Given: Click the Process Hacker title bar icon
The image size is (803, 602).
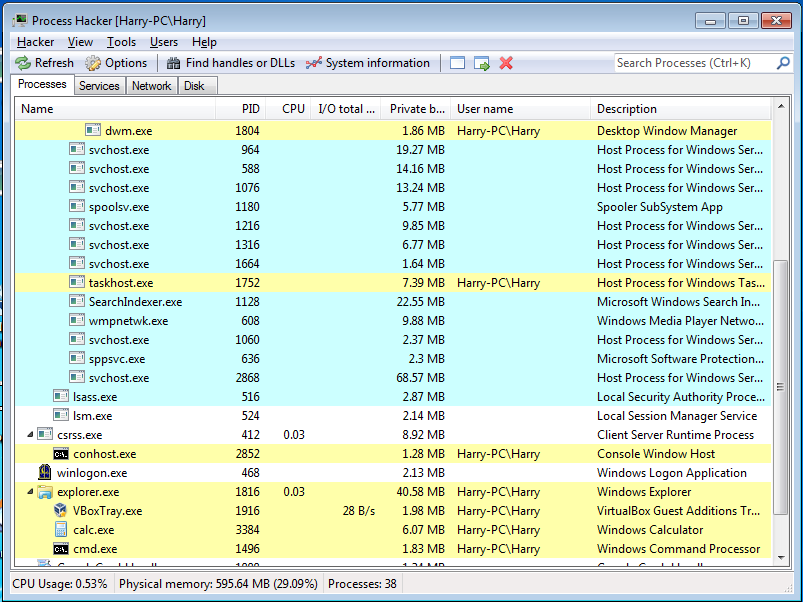Looking at the screenshot, I should [x=20, y=20].
